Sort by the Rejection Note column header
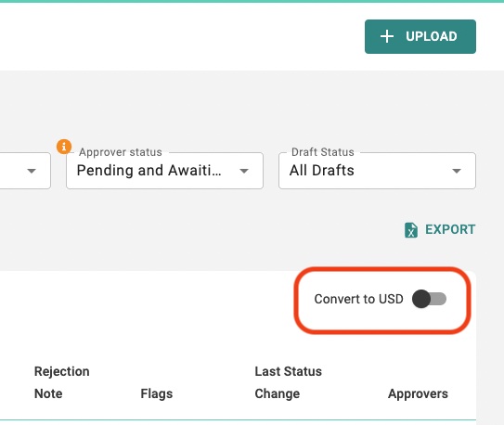 pos(61,382)
